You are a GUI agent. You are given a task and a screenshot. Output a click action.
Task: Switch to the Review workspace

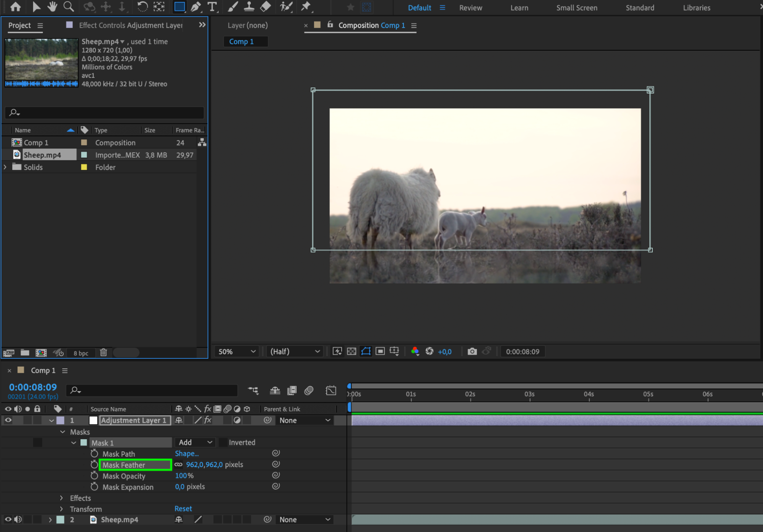pyautogui.click(x=470, y=8)
